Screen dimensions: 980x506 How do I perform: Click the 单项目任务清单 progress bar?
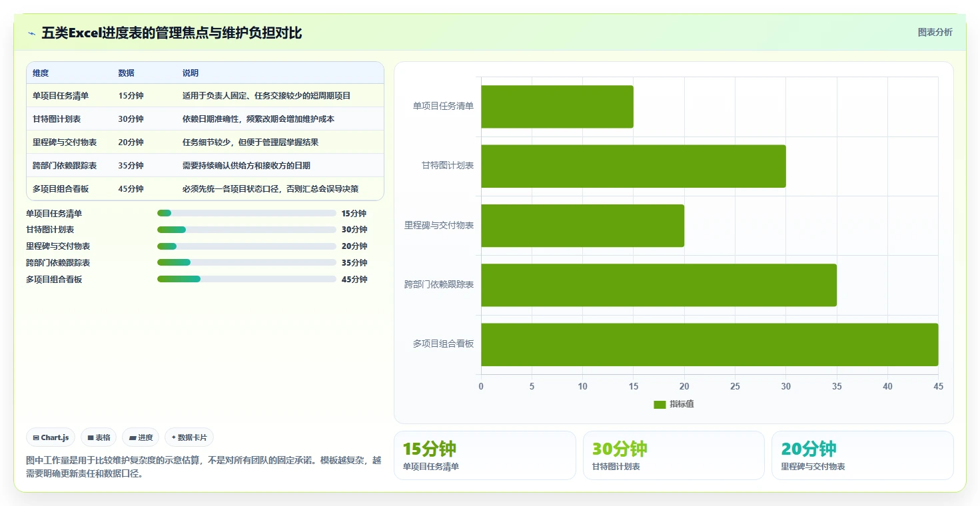(x=246, y=213)
